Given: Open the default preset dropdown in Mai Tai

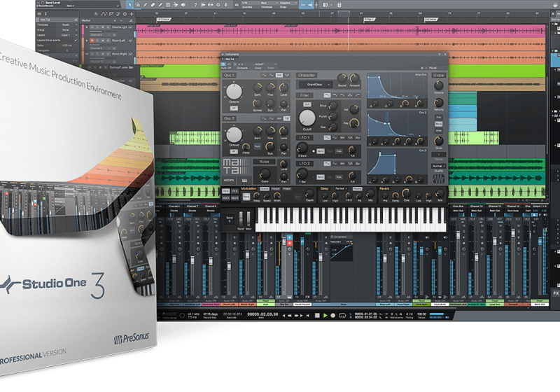Looking at the screenshot, I should [265, 64].
